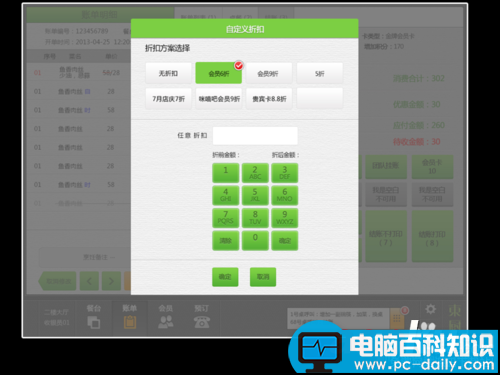Pick the 5折 discount scheme
500x375 pixels.
320,73
